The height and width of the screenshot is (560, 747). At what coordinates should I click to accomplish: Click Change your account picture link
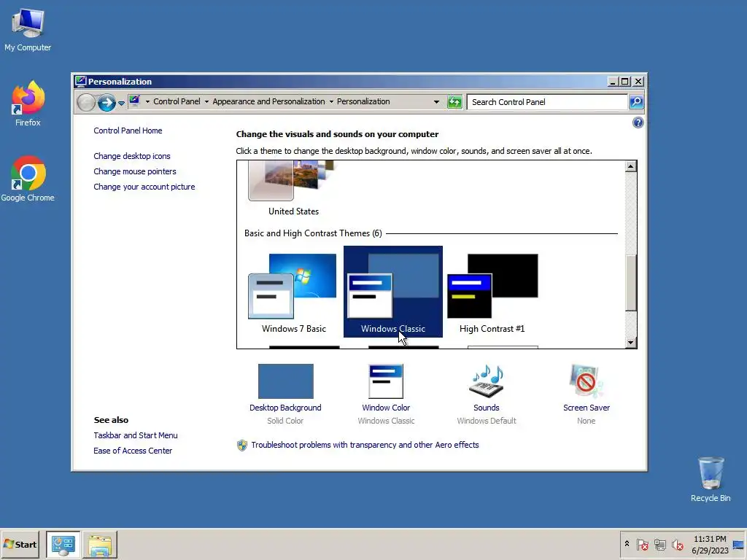pyautogui.click(x=144, y=187)
